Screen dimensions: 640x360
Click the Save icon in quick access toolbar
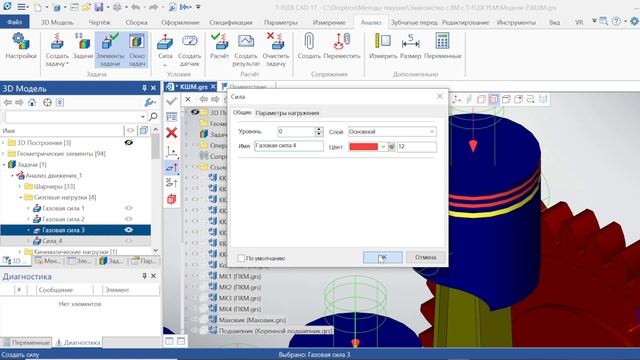(x=99, y=7)
